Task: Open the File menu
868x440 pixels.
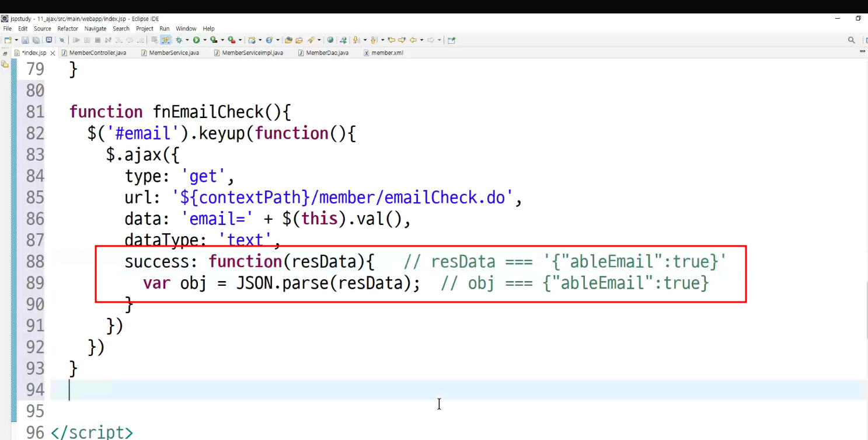Action: tap(8, 29)
